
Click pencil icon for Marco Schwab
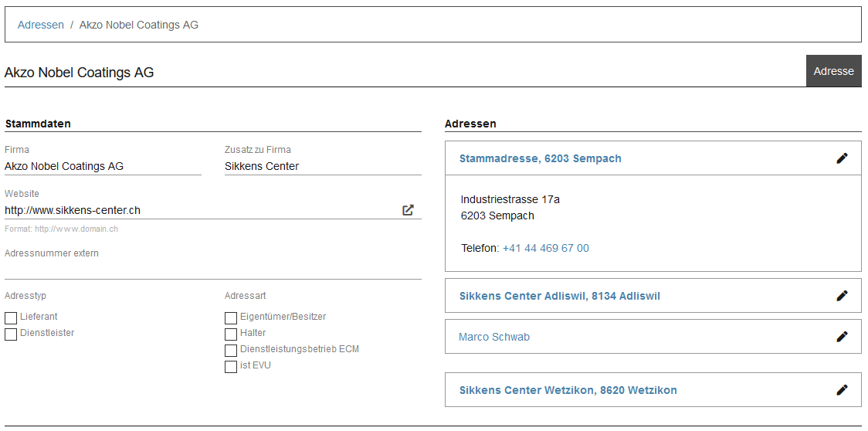[x=842, y=337]
